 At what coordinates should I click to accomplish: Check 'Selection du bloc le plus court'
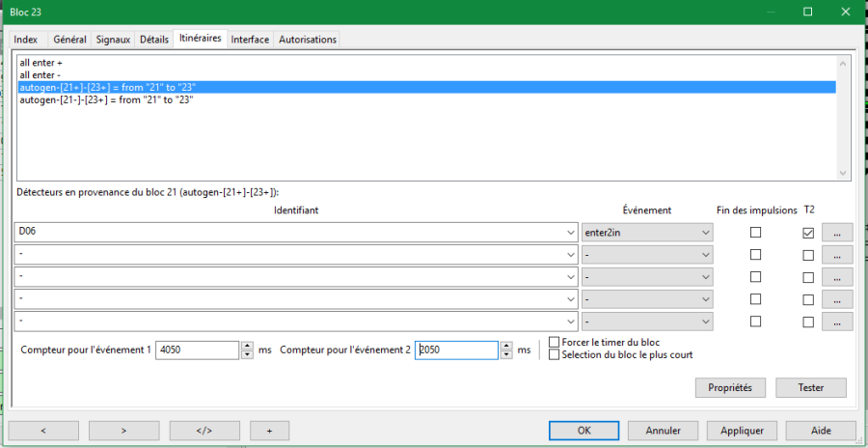coord(554,354)
